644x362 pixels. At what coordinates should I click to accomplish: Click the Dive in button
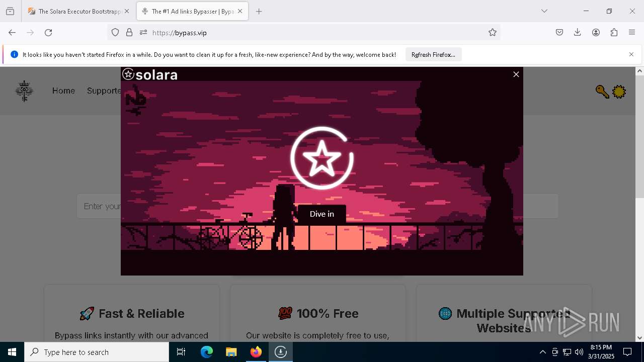322,214
